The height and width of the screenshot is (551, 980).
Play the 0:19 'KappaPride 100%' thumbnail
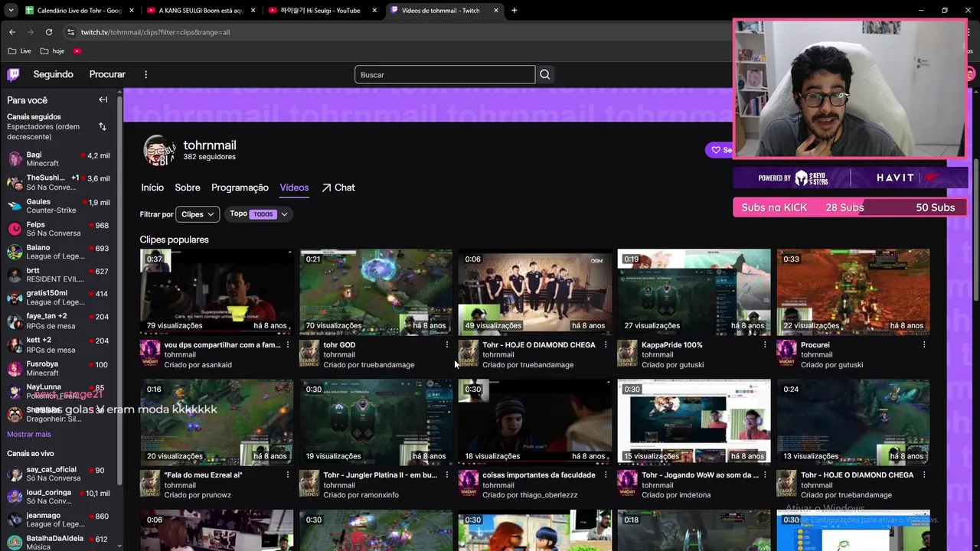[x=694, y=292]
